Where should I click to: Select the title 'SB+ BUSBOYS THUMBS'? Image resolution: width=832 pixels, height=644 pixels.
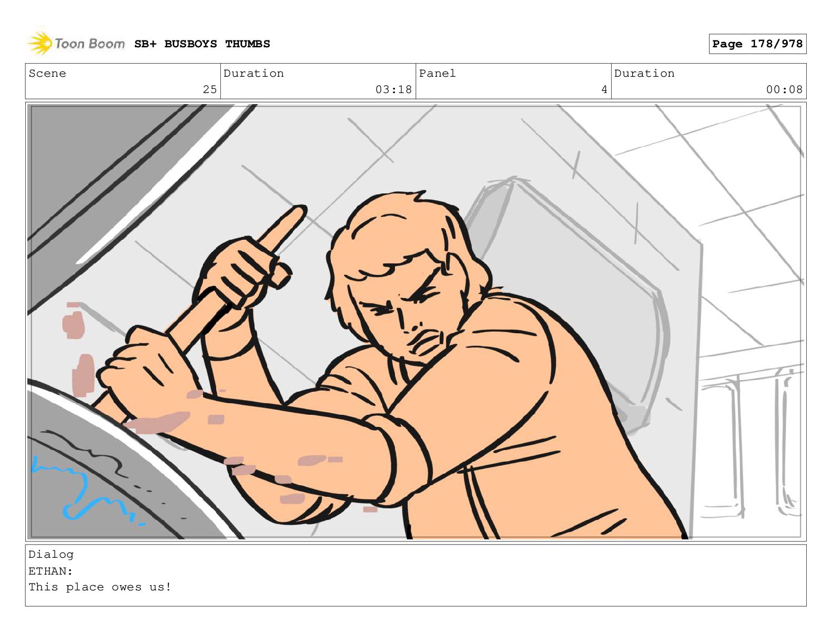[202, 44]
